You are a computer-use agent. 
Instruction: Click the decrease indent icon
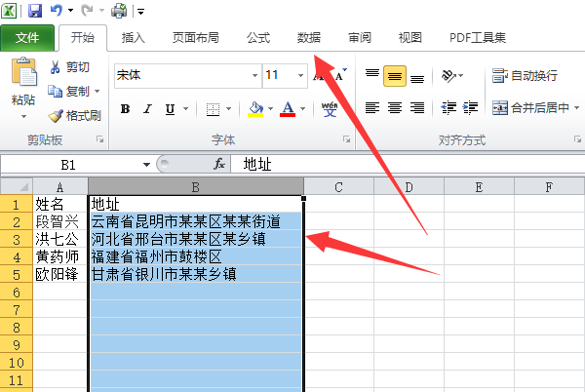click(x=448, y=108)
